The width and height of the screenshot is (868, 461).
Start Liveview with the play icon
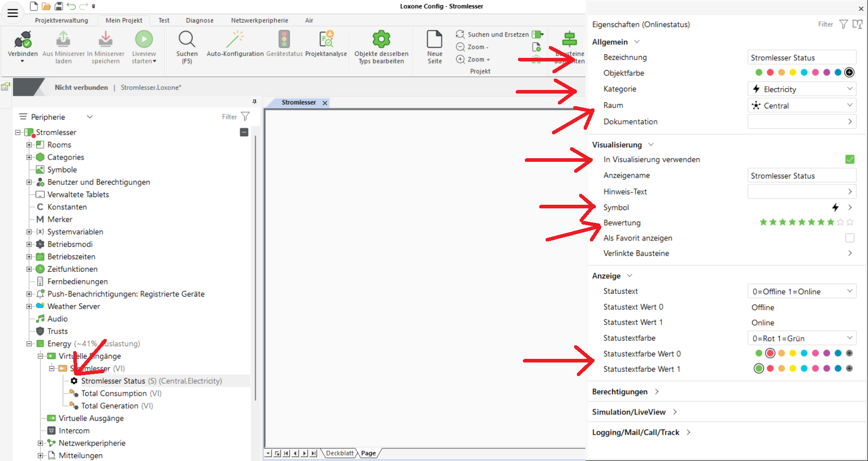(x=144, y=40)
